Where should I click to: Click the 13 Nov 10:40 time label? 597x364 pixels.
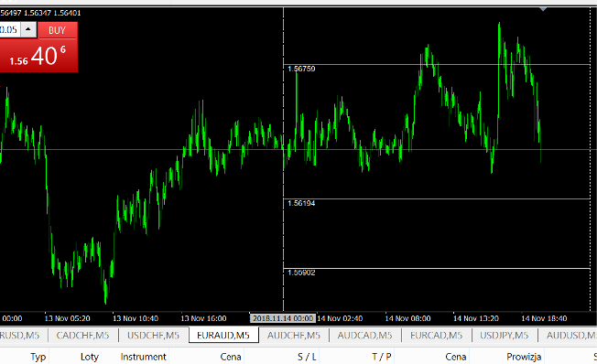136,318
